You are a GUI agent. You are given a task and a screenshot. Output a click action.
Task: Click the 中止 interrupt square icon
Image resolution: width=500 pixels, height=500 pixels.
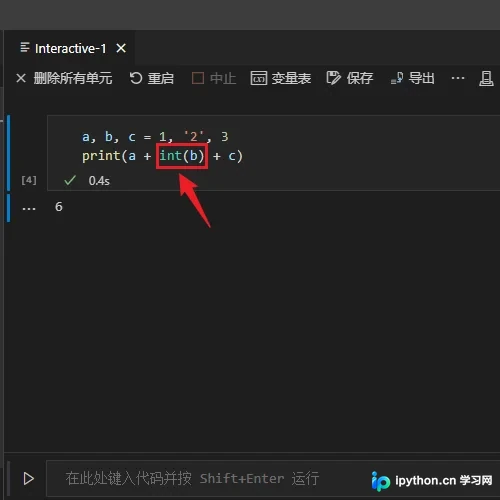(x=198, y=78)
